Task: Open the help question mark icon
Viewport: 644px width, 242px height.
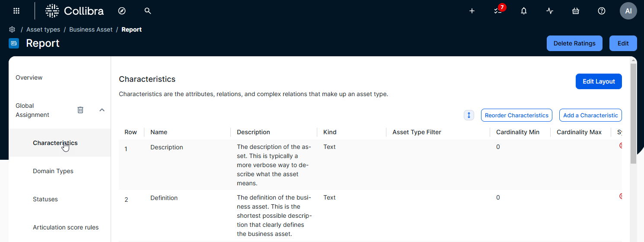Action: coord(602,11)
